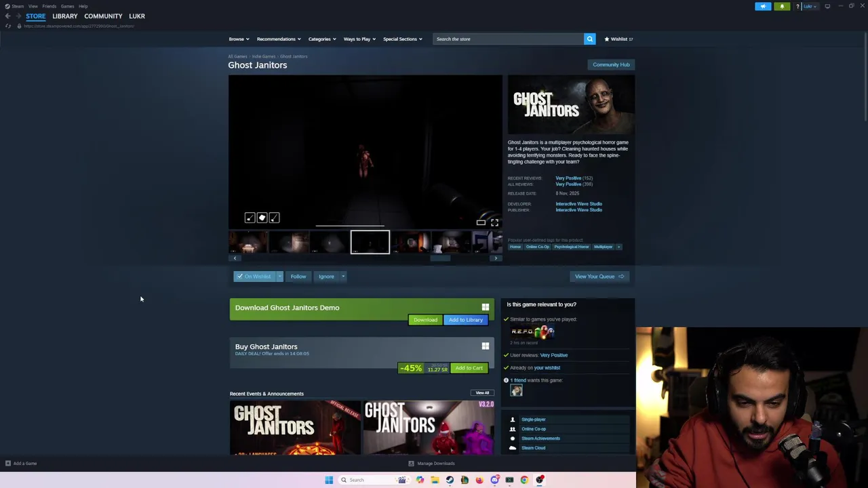868x488 pixels.
Task: Click View Your Queue
Action: coord(599,277)
